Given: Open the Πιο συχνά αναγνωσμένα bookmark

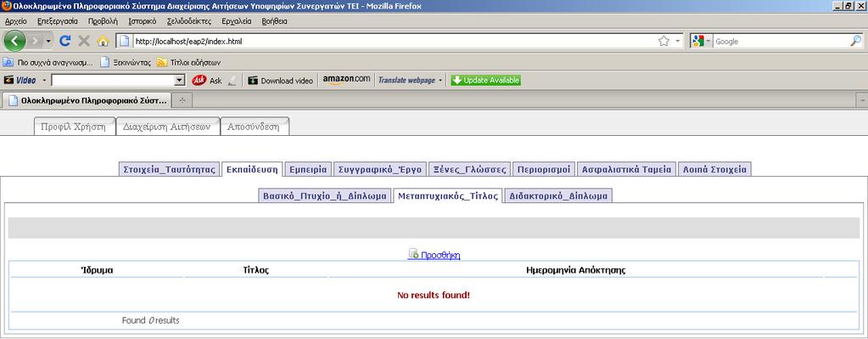Looking at the screenshot, I should pyautogui.click(x=48, y=63).
